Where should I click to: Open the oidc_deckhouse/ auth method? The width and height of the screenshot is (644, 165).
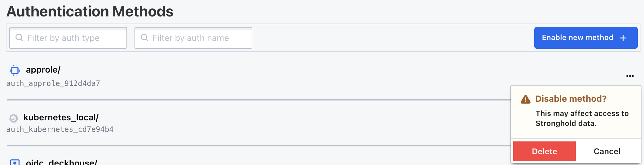(x=61, y=162)
